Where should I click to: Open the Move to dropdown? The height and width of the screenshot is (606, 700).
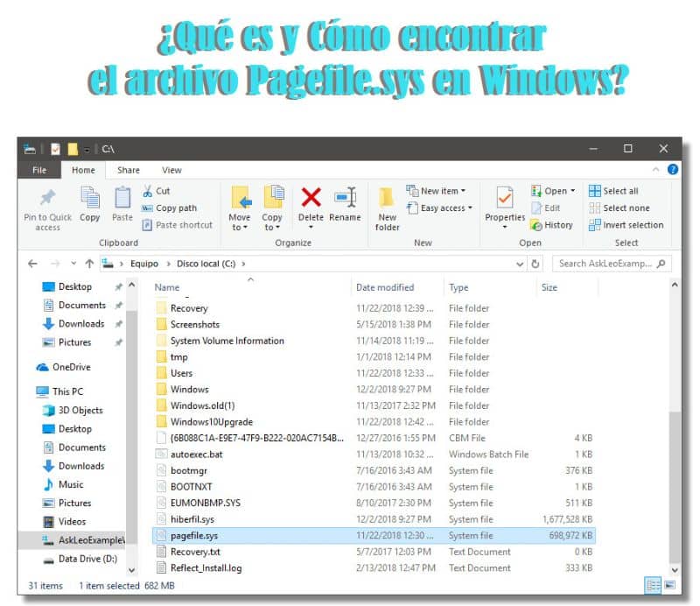click(x=240, y=208)
